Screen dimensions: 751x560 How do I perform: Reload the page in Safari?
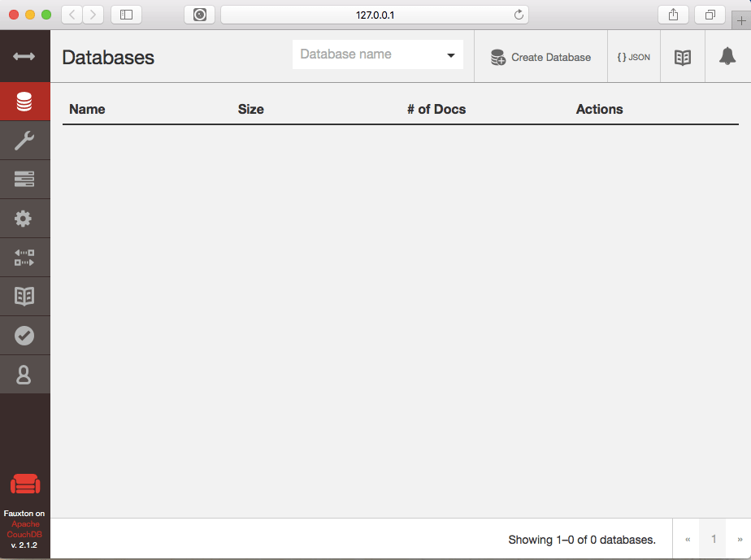519,15
